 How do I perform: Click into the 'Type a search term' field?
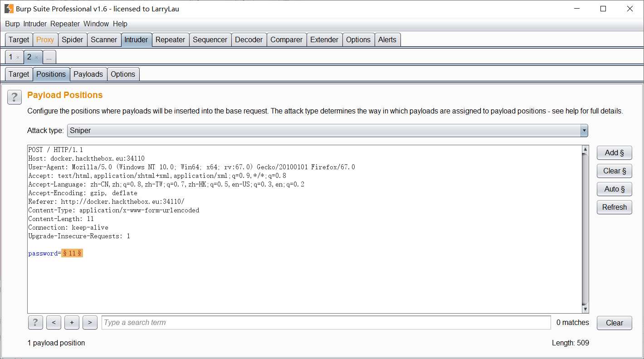click(326, 322)
